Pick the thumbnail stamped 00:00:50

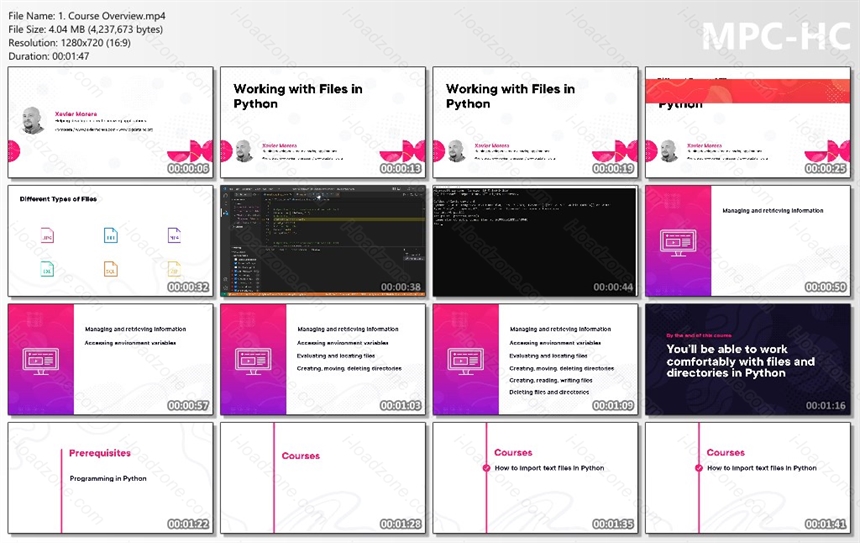748,241
